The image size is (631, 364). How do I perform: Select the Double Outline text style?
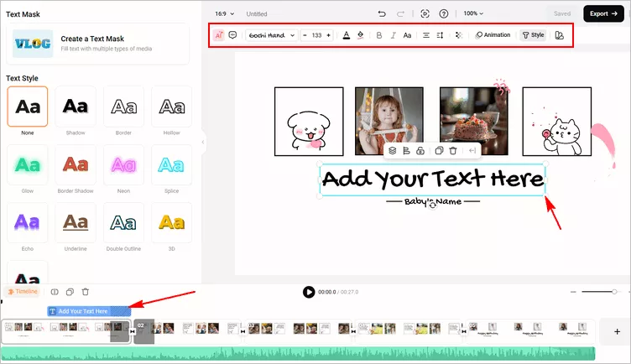123,223
